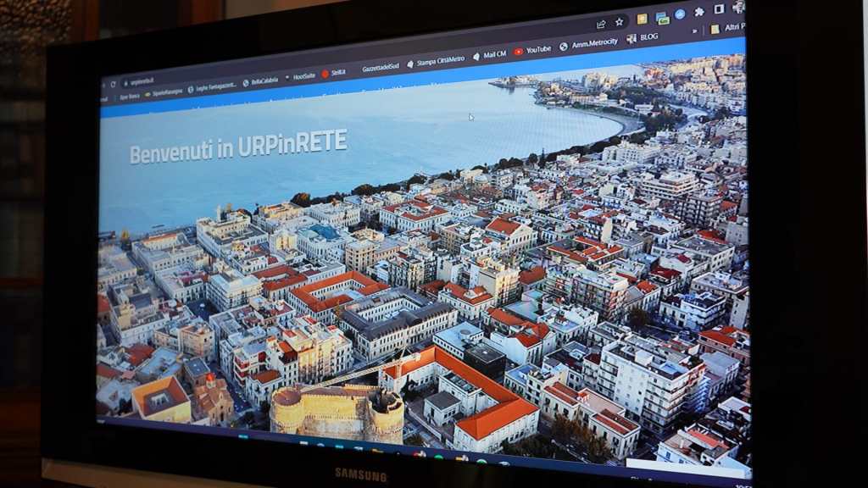Bookmark this page with the star icon
The image size is (868, 488).
tap(620, 22)
